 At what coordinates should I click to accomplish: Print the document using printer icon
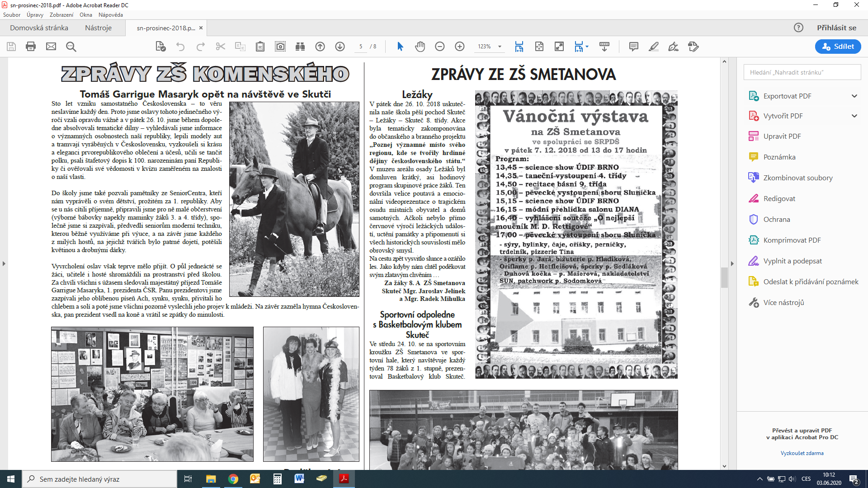click(x=31, y=47)
